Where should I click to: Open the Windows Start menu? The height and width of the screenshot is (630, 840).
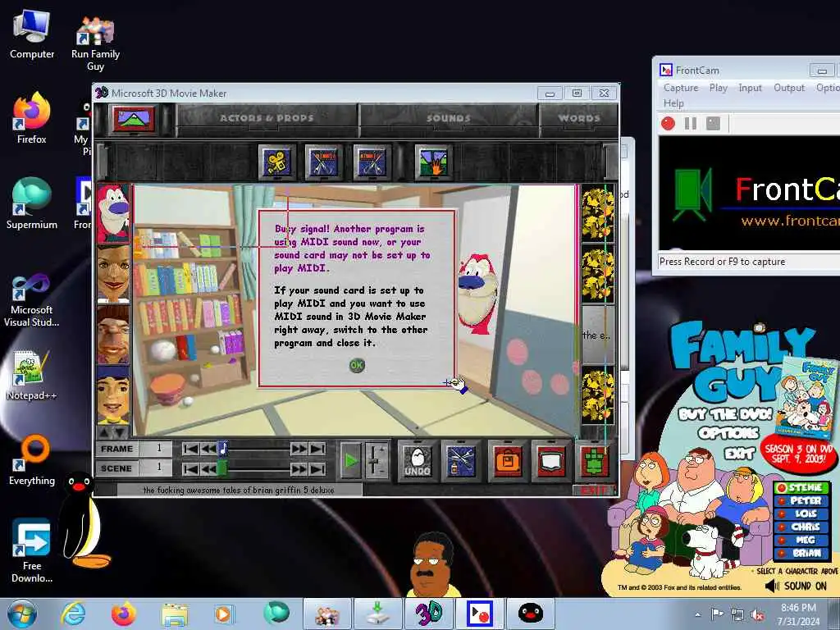(x=22, y=614)
